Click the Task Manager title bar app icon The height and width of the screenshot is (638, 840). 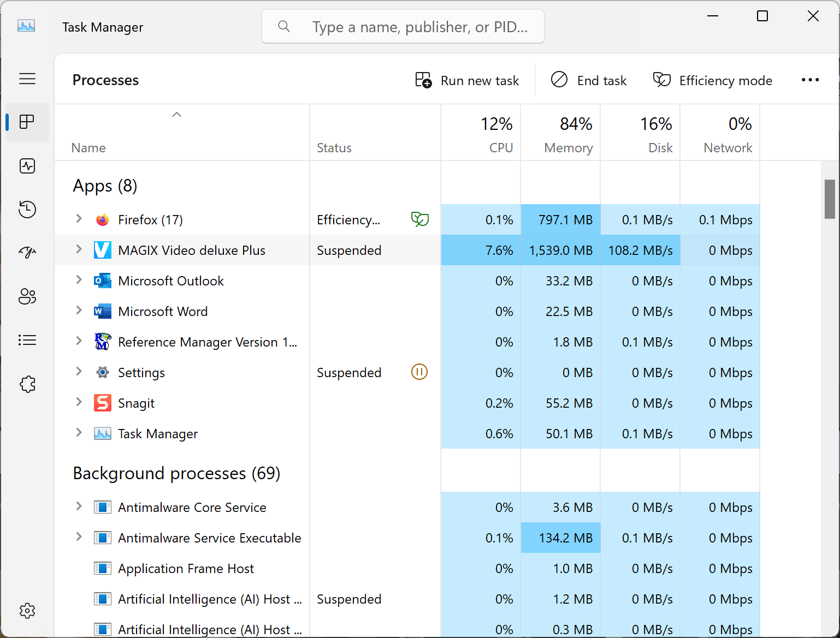pos(26,26)
